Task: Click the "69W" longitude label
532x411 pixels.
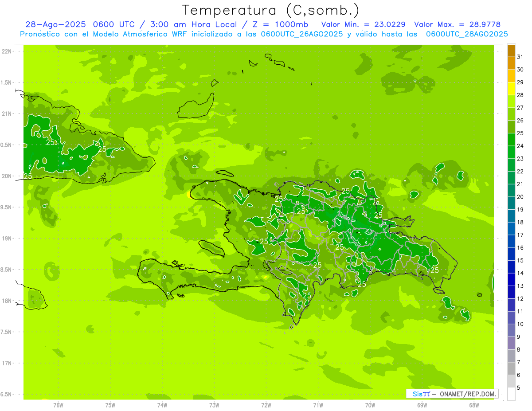Action: click(x=422, y=405)
